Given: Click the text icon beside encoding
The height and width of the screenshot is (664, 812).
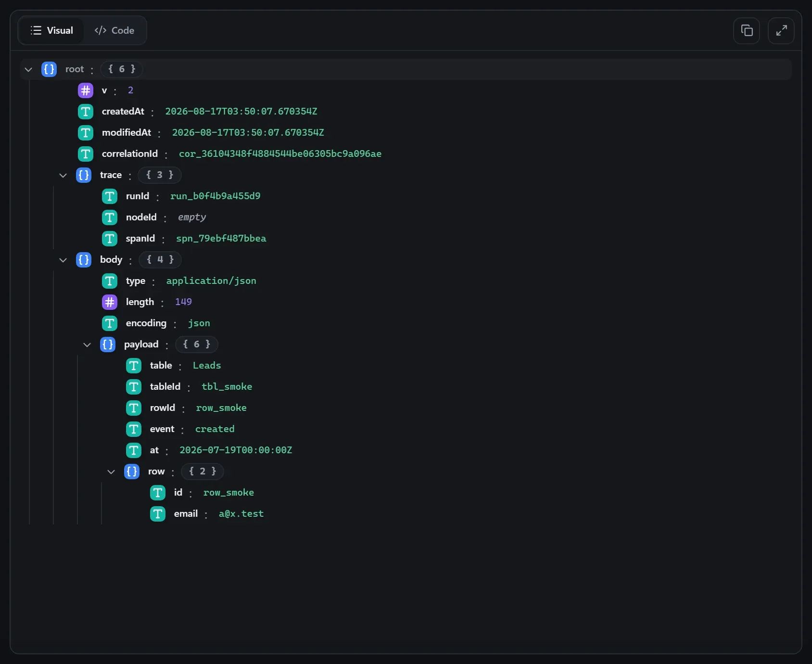Looking at the screenshot, I should pos(110,323).
